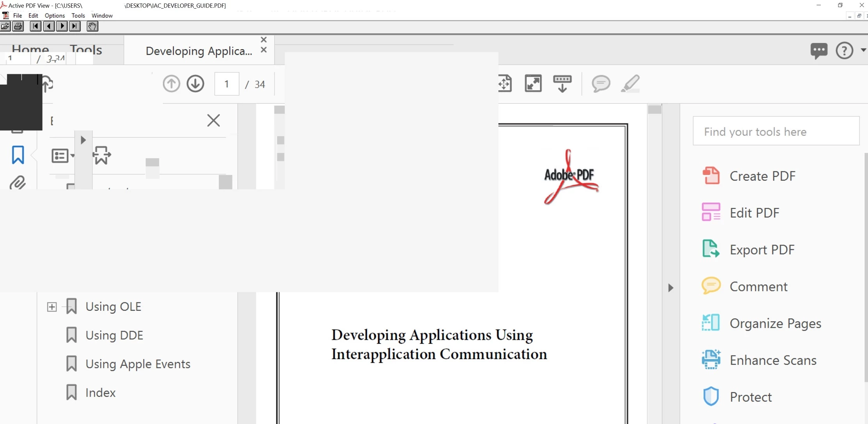This screenshot has width=868, height=424.
Task: Select the Using Apple Events bookmark
Action: pos(138,364)
